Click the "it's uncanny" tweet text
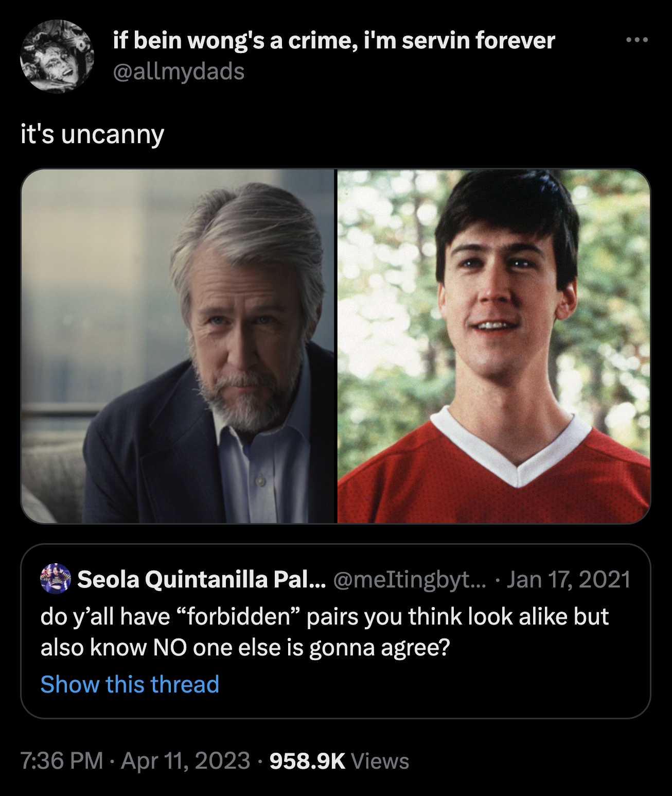This screenshot has height=796, width=672. (x=93, y=134)
